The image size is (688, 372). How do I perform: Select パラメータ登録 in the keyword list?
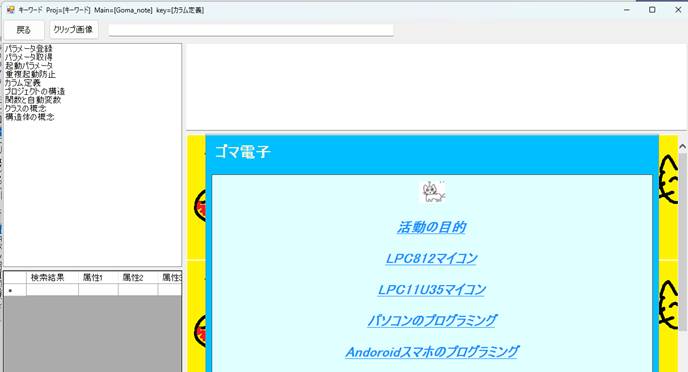click(x=29, y=48)
